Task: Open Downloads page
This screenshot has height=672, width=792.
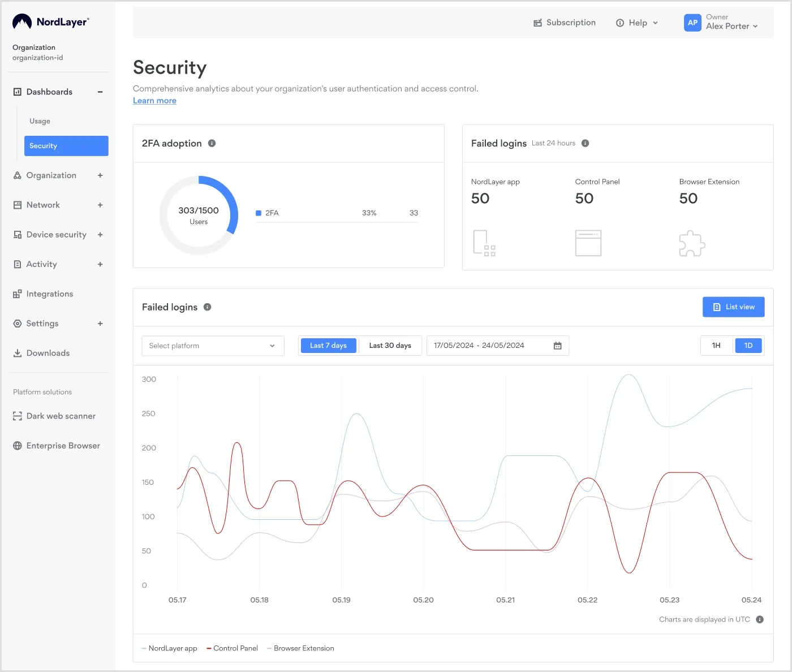Action: coord(48,353)
